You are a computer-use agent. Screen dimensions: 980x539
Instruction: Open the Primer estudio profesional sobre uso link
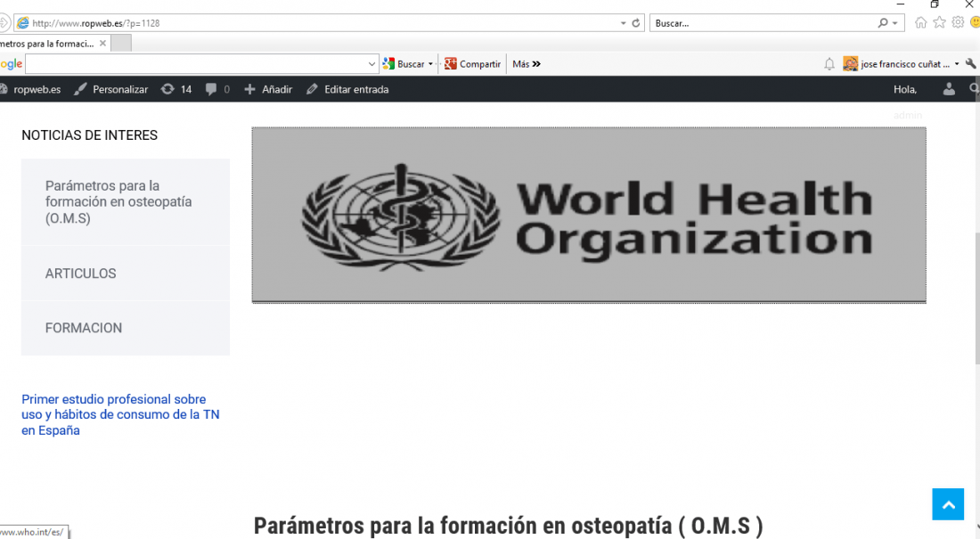[x=120, y=414]
